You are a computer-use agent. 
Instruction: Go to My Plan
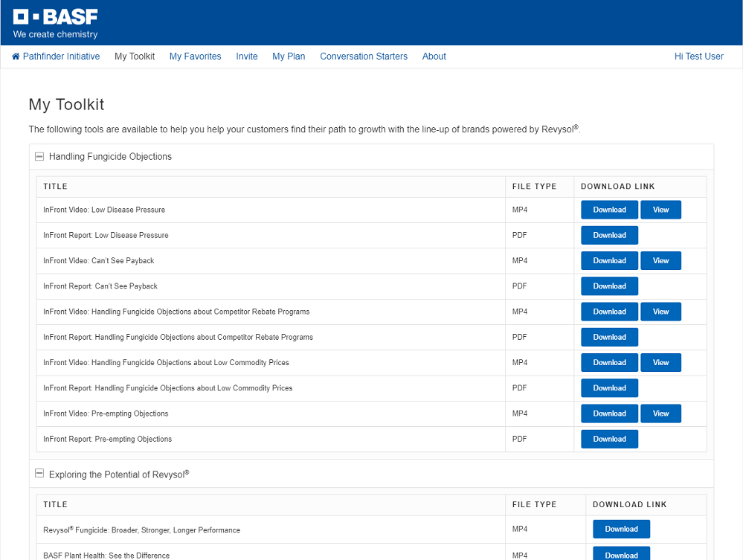pos(289,57)
